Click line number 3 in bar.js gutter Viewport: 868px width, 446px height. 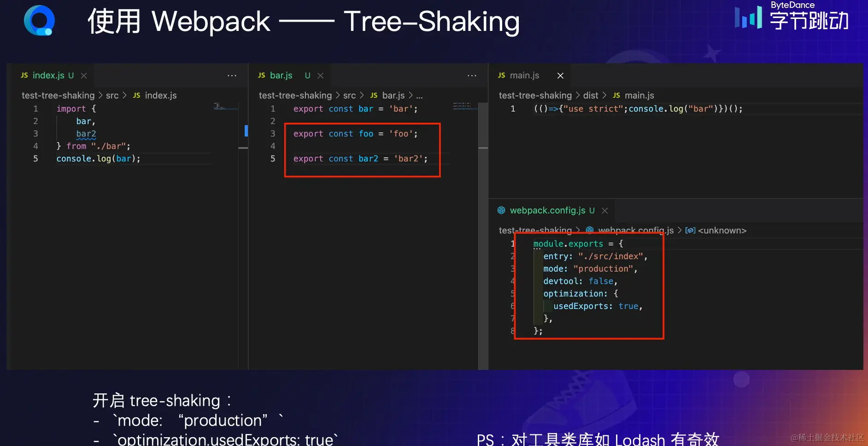[x=273, y=134]
